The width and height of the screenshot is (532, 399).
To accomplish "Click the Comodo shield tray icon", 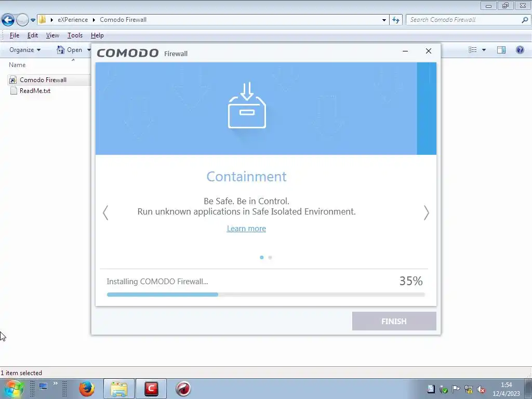I will point(444,389).
